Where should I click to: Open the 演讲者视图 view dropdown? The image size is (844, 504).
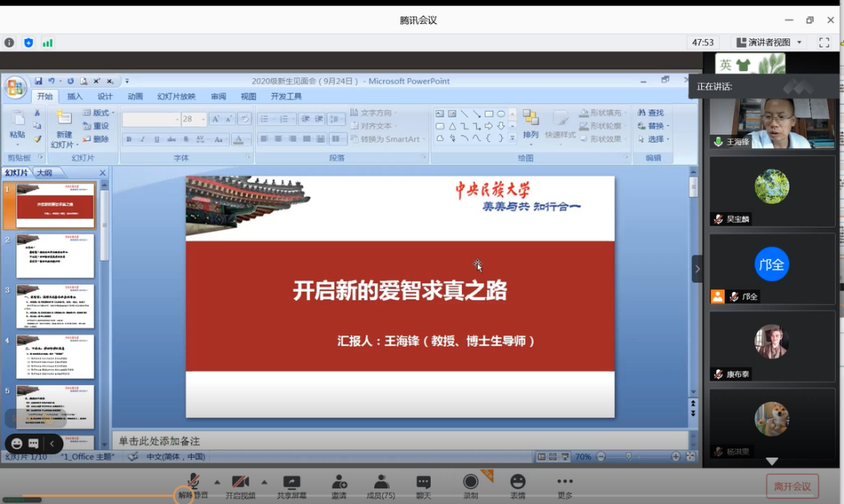coord(769,42)
